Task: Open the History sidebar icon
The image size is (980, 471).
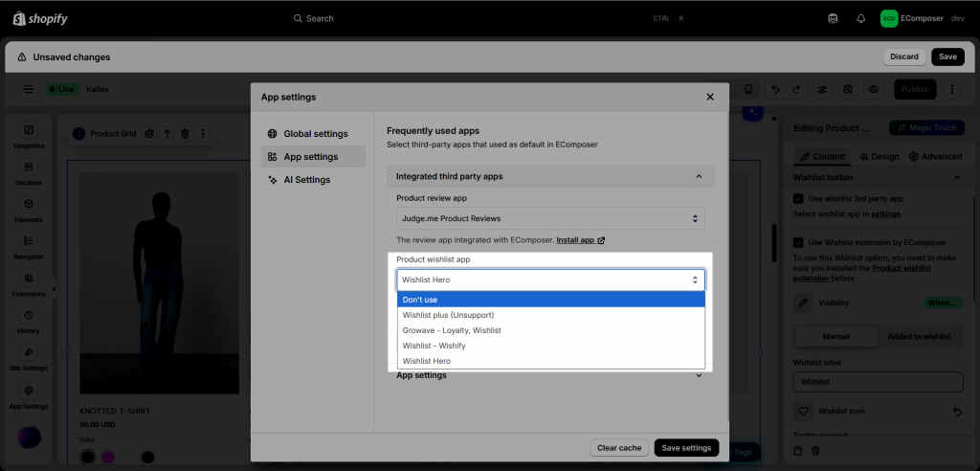Action: coord(29,321)
